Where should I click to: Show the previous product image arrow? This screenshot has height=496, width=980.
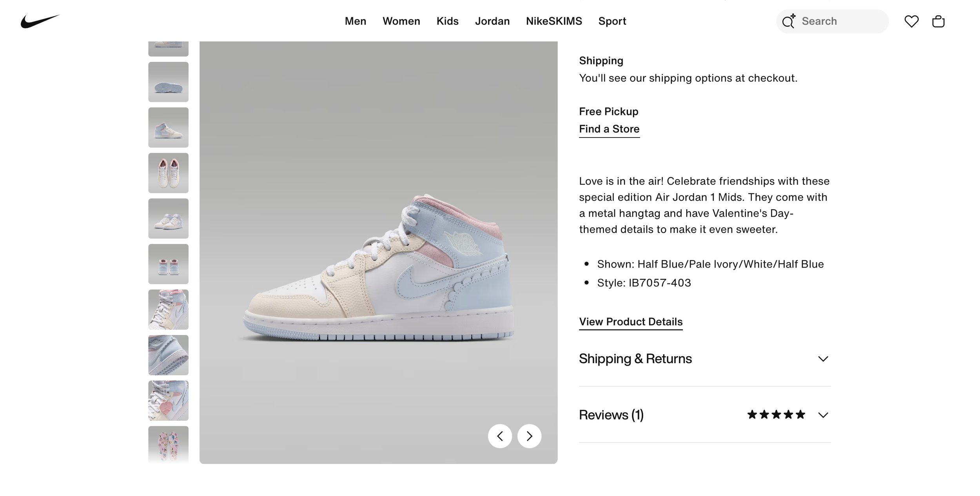(500, 436)
